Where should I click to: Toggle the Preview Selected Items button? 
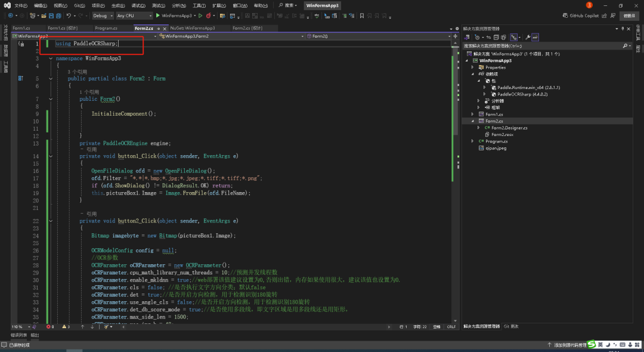click(535, 37)
